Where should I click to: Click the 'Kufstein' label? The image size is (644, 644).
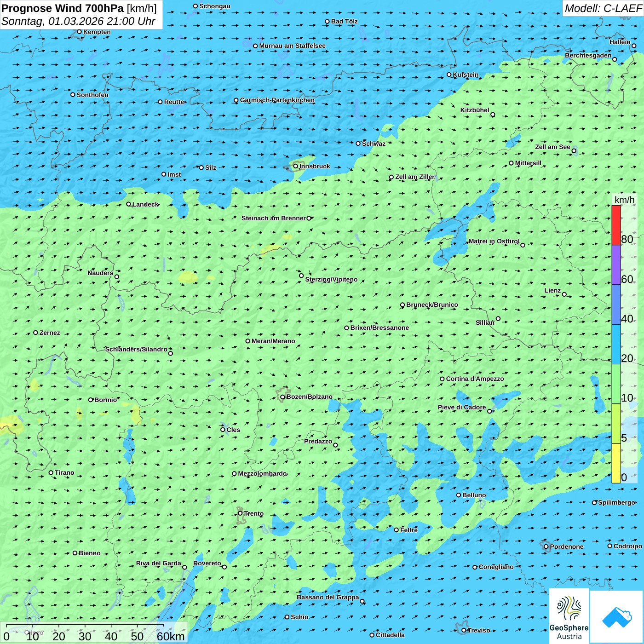pos(466,75)
